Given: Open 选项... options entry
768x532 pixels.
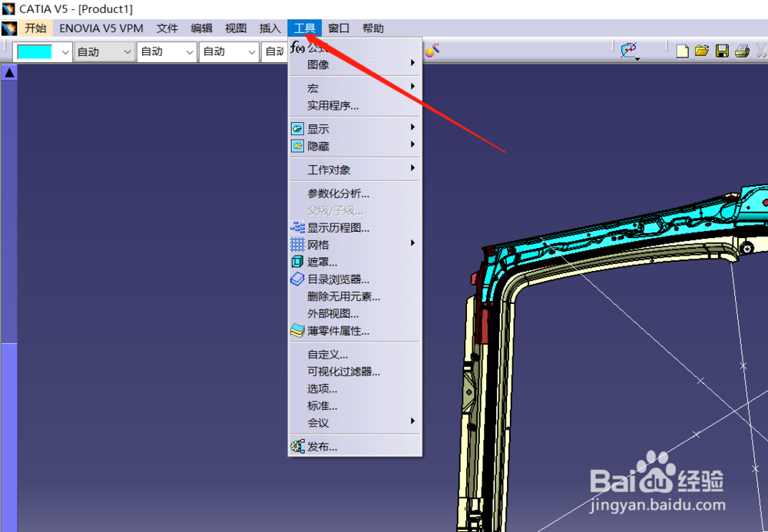Looking at the screenshot, I should coord(355,388).
